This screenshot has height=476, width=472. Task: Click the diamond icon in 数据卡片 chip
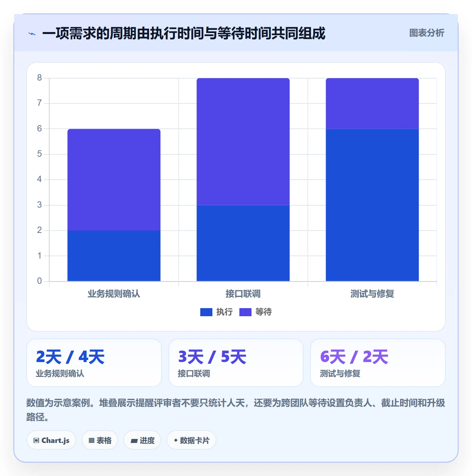tap(176, 440)
